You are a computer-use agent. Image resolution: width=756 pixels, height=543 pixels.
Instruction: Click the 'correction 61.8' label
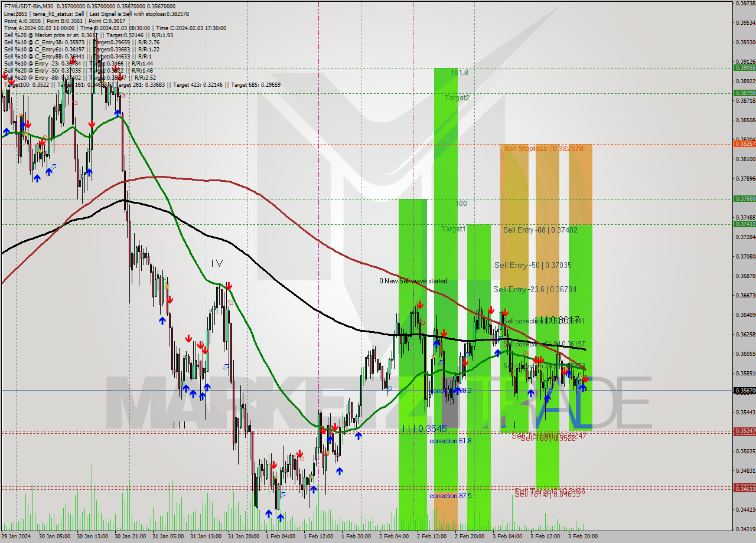[x=451, y=441]
